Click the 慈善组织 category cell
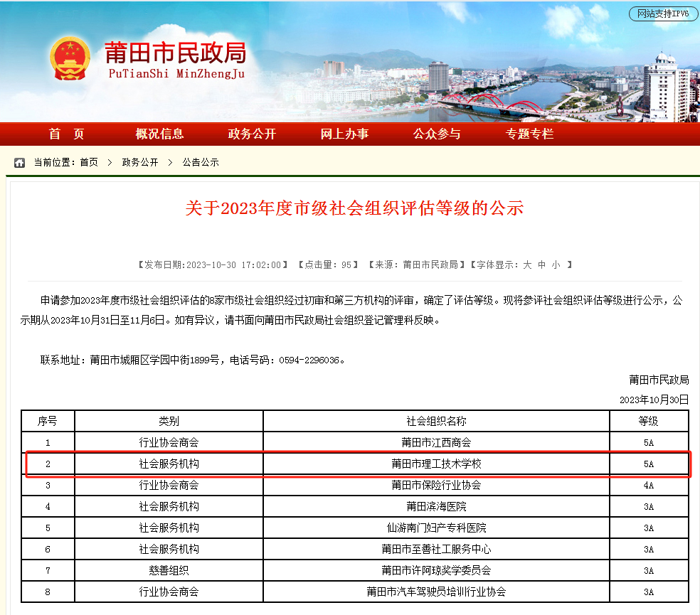This screenshot has width=700, height=615. [169, 570]
